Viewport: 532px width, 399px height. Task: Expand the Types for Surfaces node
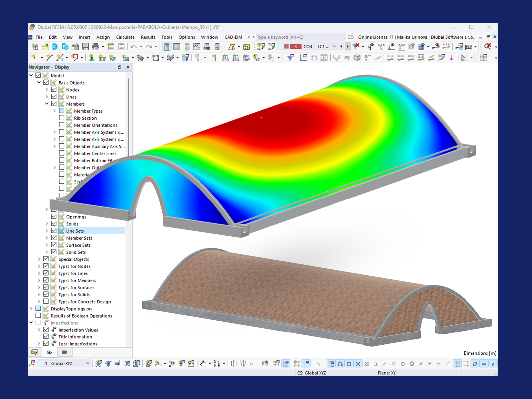pyautogui.click(x=39, y=287)
